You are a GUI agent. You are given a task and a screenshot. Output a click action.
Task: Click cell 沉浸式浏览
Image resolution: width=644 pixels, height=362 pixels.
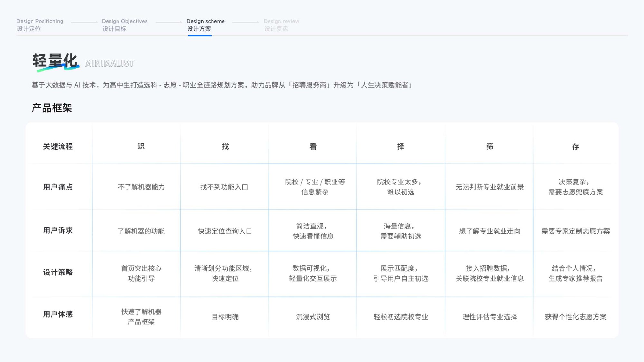coord(313,317)
